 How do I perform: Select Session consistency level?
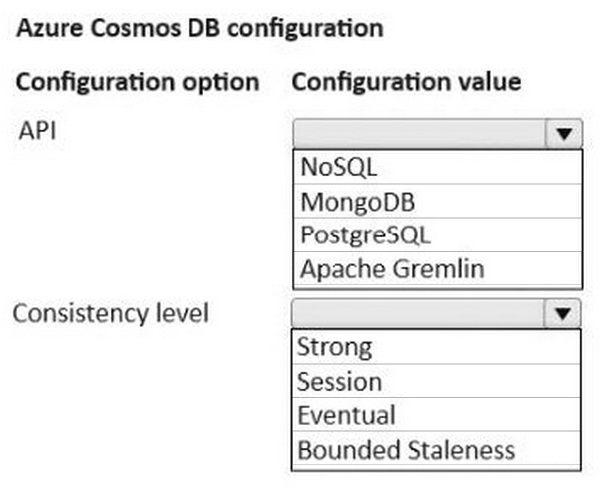(x=436, y=381)
